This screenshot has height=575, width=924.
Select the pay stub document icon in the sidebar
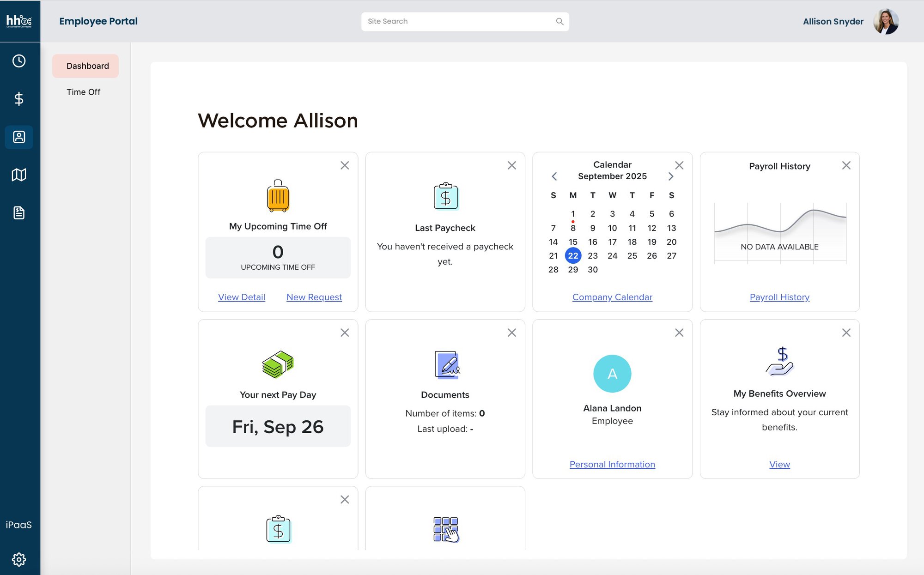coord(19,212)
